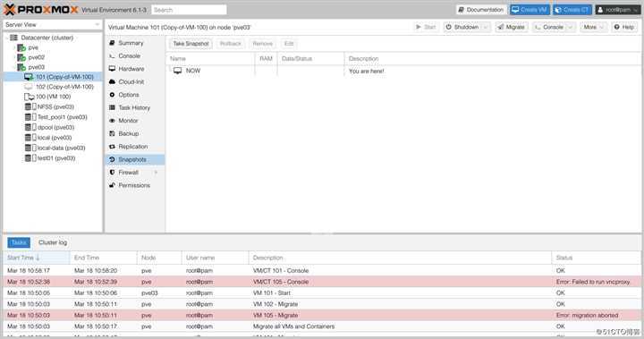644x339 pixels.
Task: Click the Create CT button
Action: tap(572, 10)
